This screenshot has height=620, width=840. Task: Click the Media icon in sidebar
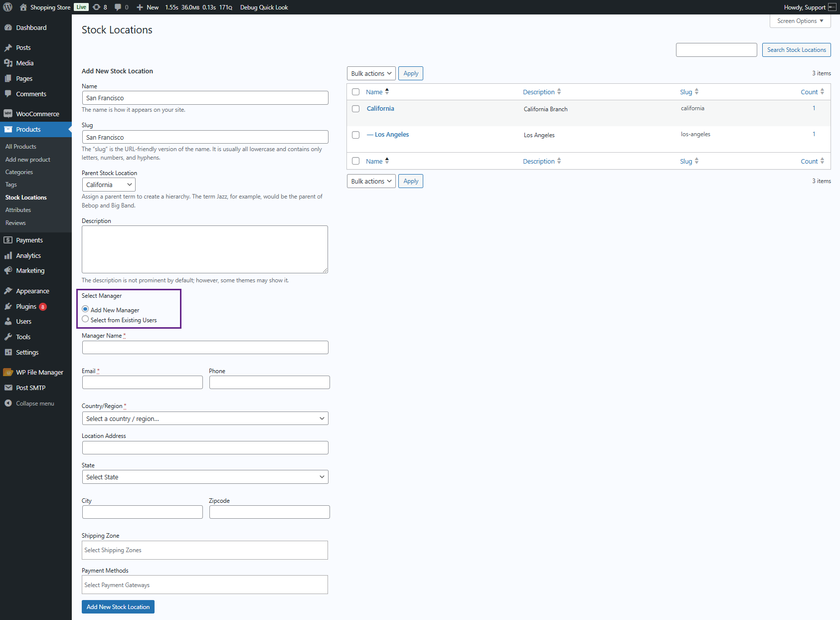pos(8,63)
